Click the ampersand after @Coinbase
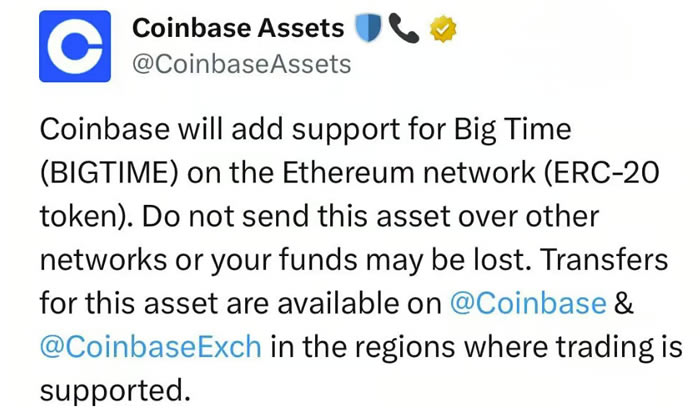The height and width of the screenshot is (417, 700). tap(624, 303)
